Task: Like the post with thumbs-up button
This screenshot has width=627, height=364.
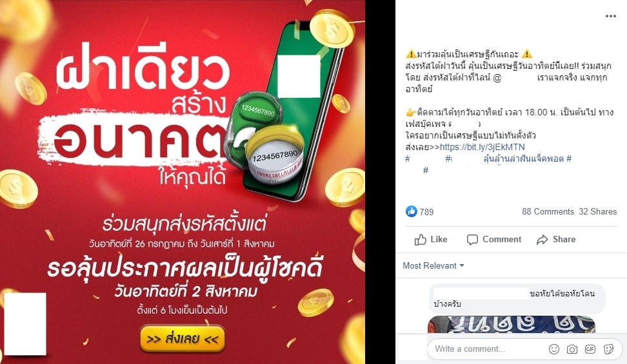Action: (431, 239)
